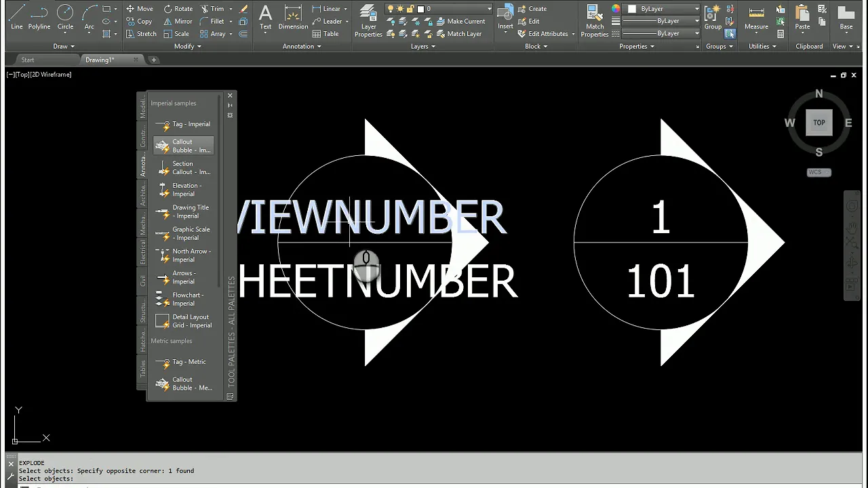Expand the Modify panel dropdown
The image size is (868, 488).
click(x=188, y=46)
